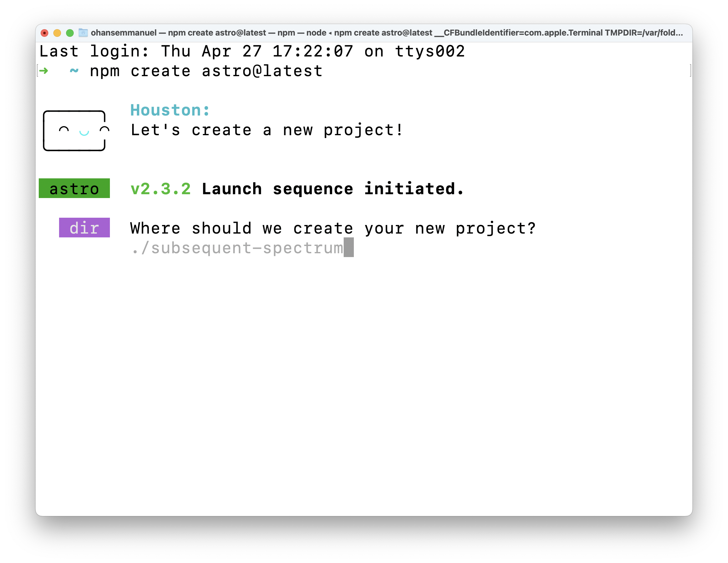The image size is (728, 563).
Task: Click the Houston: header text
Action: tap(170, 109)
